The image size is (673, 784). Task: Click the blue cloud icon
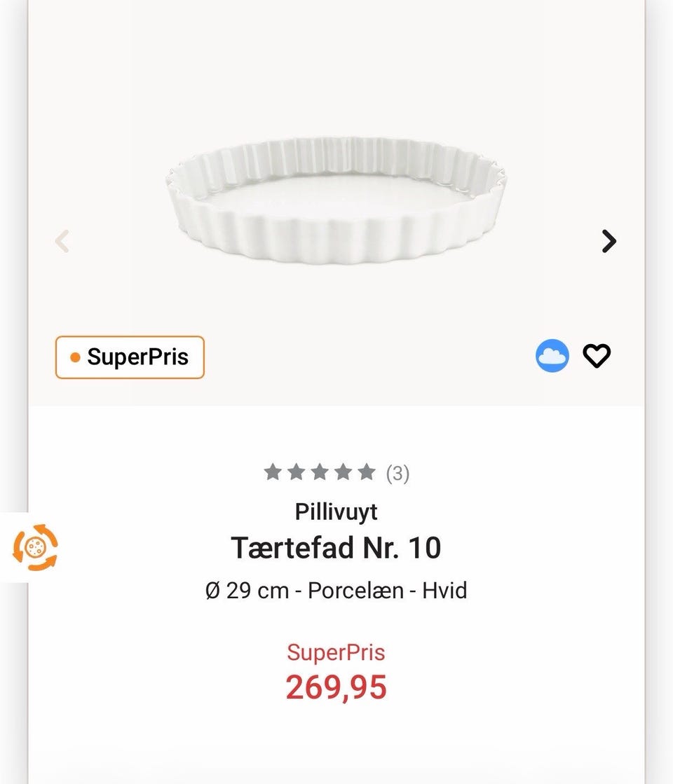coord(552,355)
